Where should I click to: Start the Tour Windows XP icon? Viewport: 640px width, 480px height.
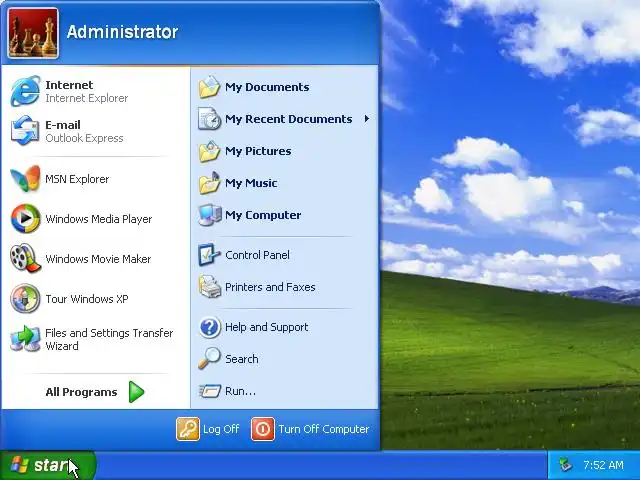25,298
